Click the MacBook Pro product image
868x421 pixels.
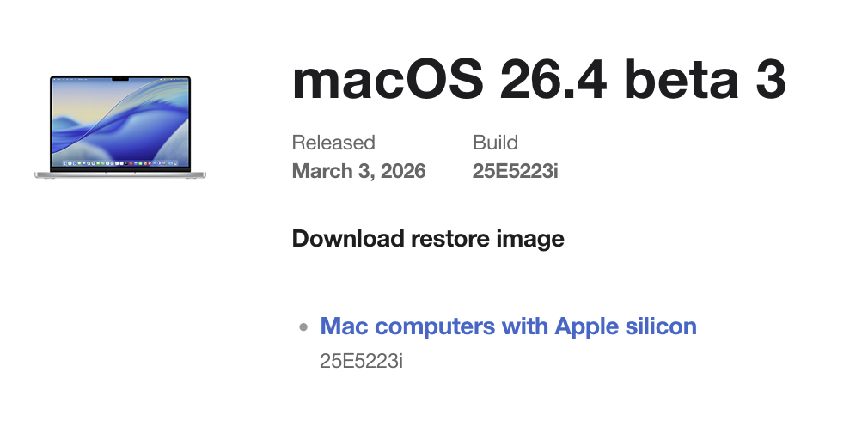[x=120, y=127]
